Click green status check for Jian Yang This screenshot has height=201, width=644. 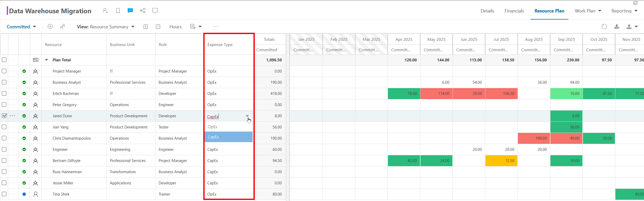tap(24, 127)
